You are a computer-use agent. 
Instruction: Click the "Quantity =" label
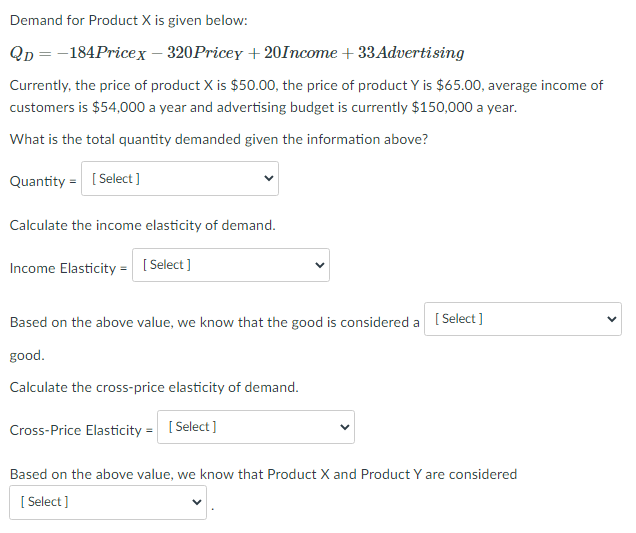tap(43, 181)
